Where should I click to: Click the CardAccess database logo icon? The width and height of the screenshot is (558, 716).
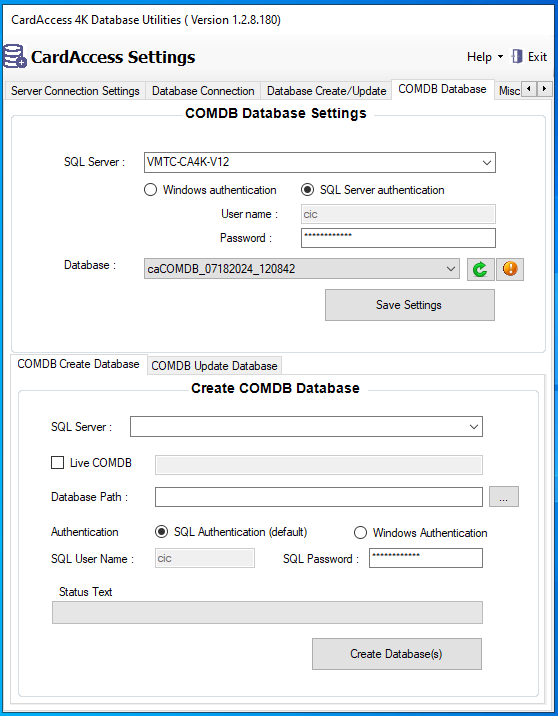[x=15, y=57]
